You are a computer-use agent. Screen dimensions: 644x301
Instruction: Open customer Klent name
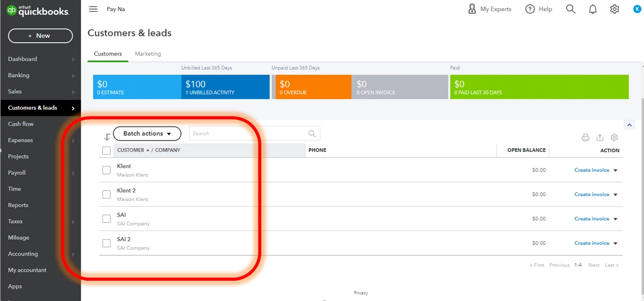coord(124,166)
